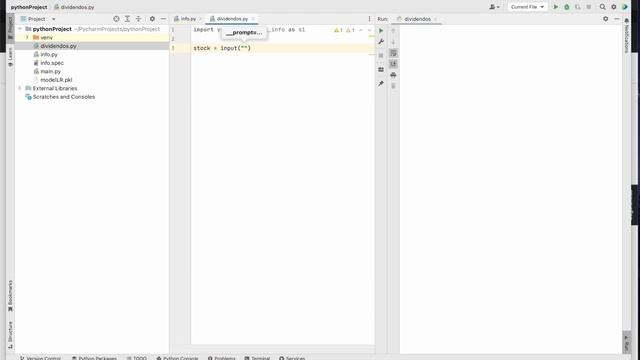The image size is (640, 360).
Task: Click the Stop icon in Run panel
Action: point(381,56)
